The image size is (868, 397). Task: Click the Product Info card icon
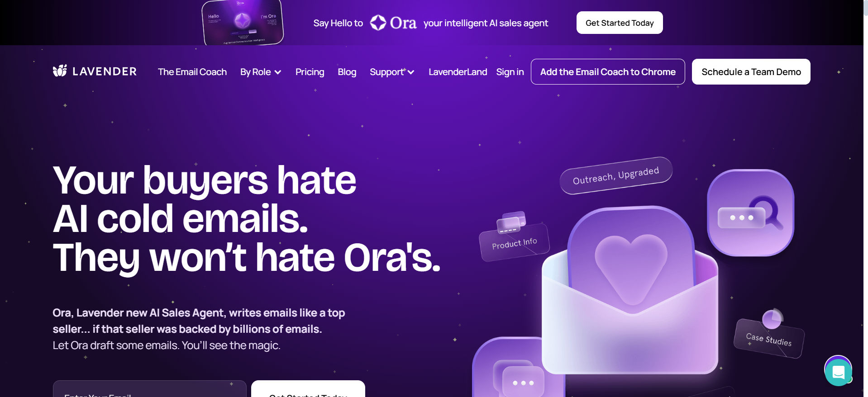point(511,222)
